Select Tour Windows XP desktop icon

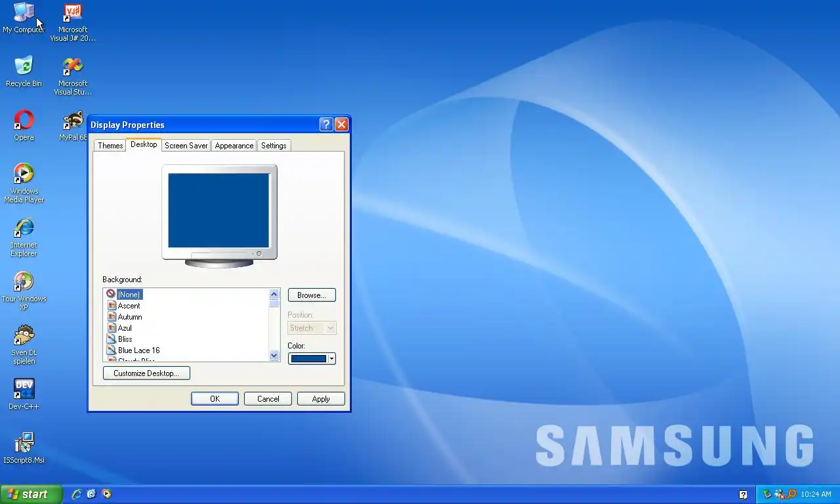pyautogui.click(x=24, y=291)
